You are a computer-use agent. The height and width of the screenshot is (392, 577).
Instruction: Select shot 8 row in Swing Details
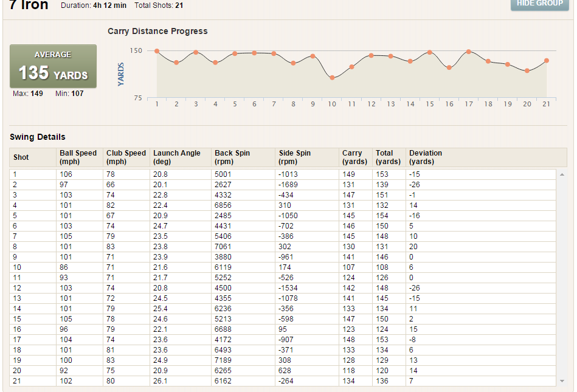coord(283,247)
